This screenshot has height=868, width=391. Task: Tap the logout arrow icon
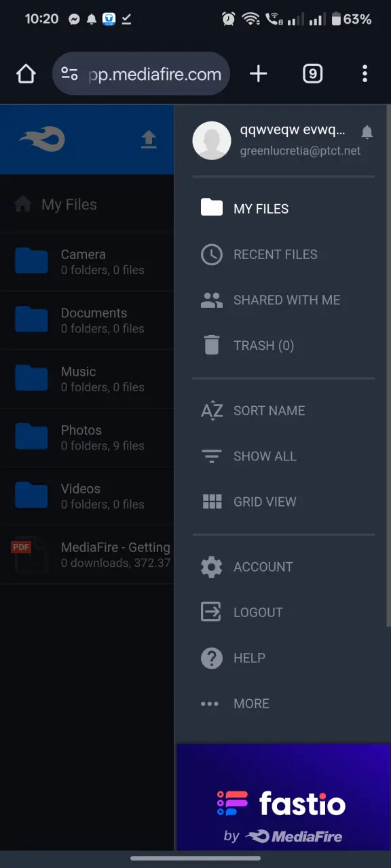click(212, 612)
